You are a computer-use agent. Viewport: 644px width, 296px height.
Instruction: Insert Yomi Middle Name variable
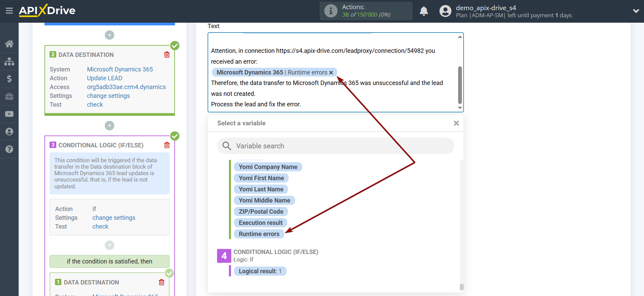click(265, 200)
